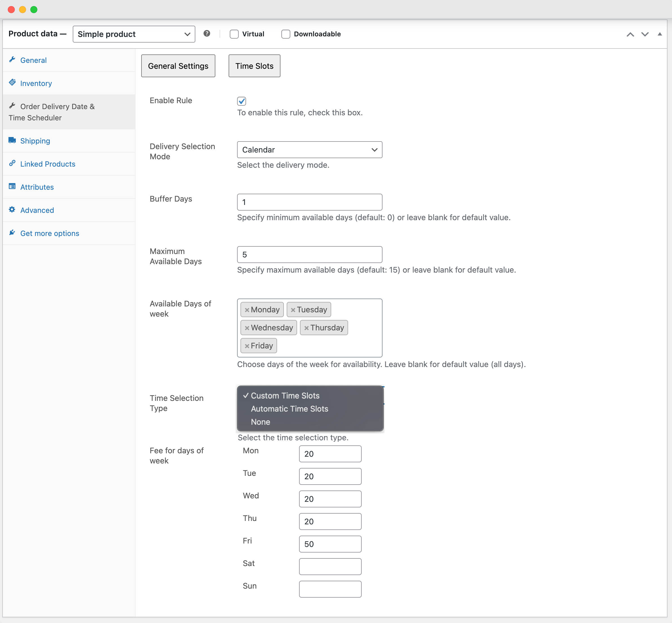The width and height of the screenshot is (672, 623).
Task: Switch to the Time Slots tab
Action: [x=254, y=66]
